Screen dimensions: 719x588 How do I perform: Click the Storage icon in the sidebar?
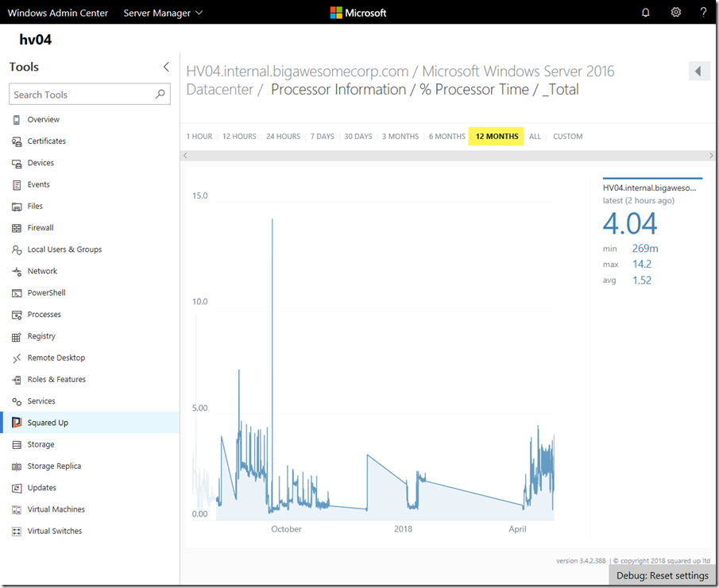point(17,444)
